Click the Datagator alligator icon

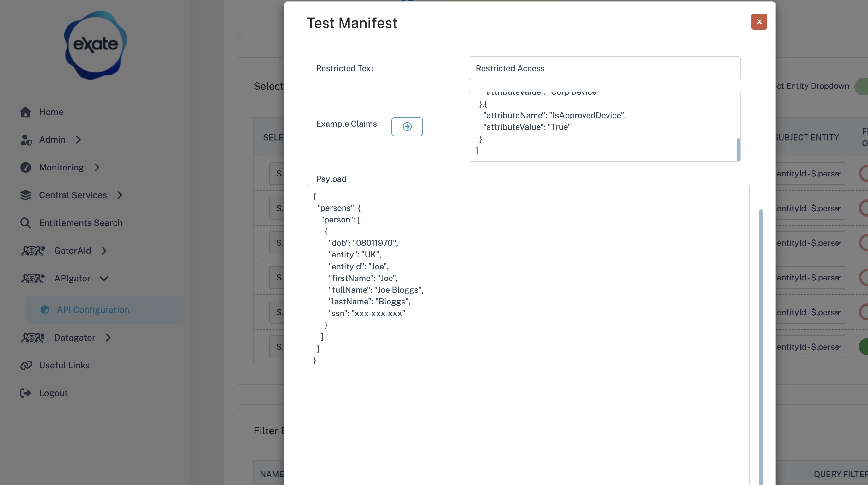click(x=33, y=338)
